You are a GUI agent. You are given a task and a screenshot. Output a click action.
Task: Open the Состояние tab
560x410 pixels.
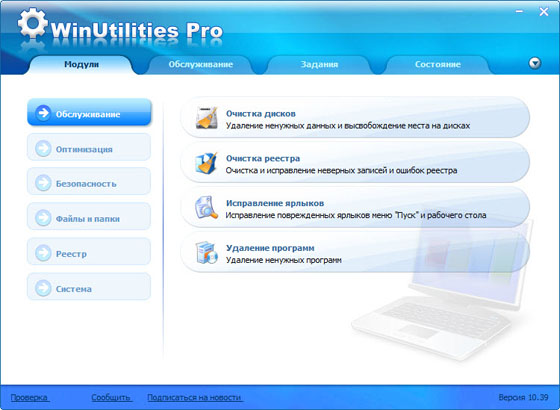[x=438, y=64]
